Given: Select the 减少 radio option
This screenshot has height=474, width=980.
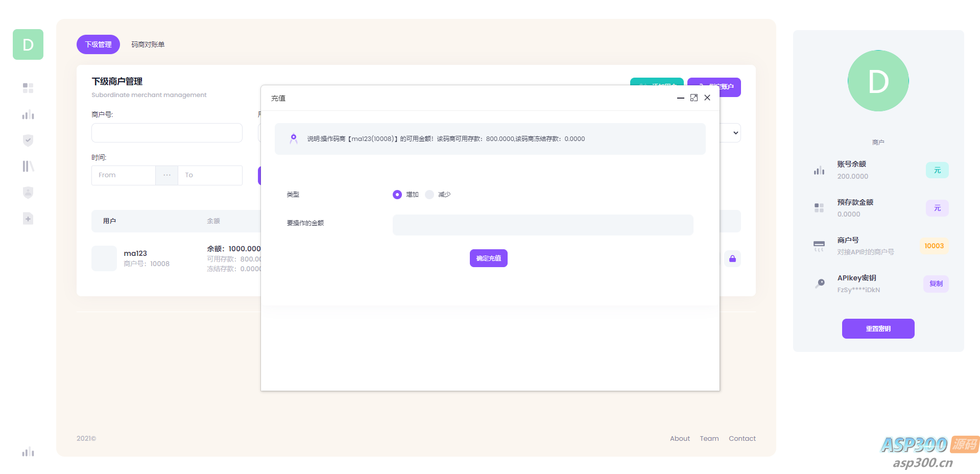Looking at the screenshot, I should (x=429, y=195).
